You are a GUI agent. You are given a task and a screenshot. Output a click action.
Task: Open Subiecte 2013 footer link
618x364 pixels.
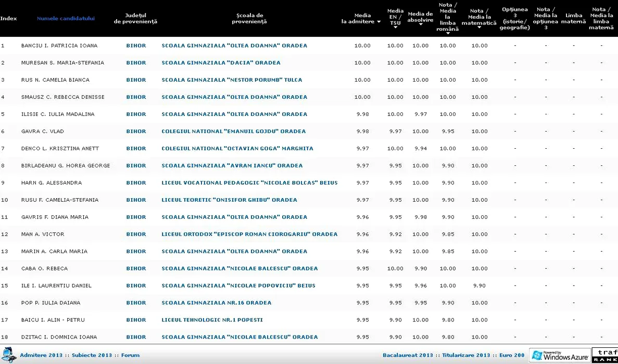coord(91,355)
